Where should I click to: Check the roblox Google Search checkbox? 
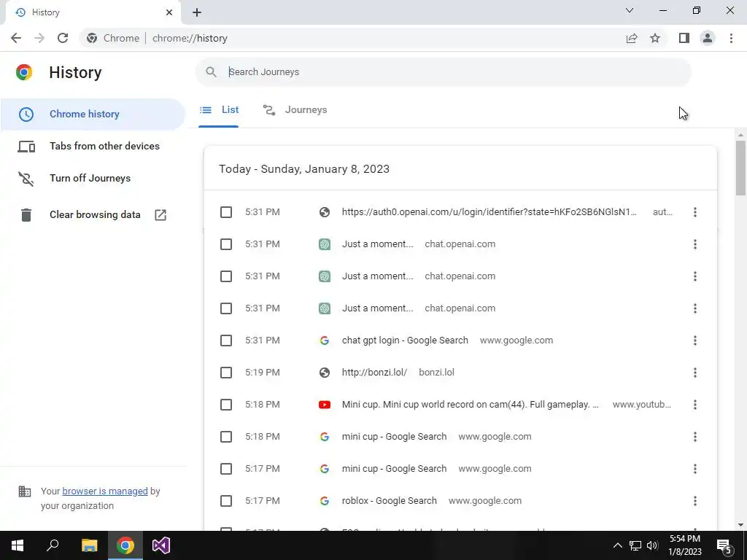(x=226, y=501)
